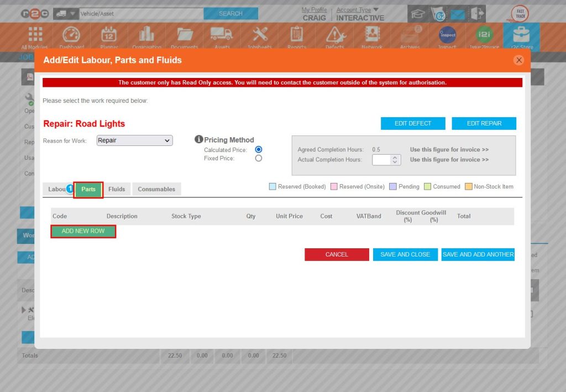Open the Planner module
Image resolution: width=566 pixels, height=392 pixels.
tap(108, 37)
